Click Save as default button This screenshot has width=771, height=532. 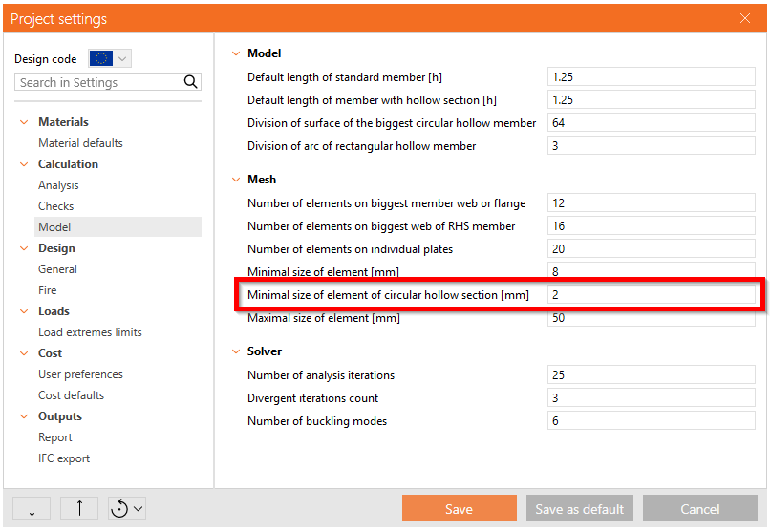pyautogui.click(x=580, y=508)
